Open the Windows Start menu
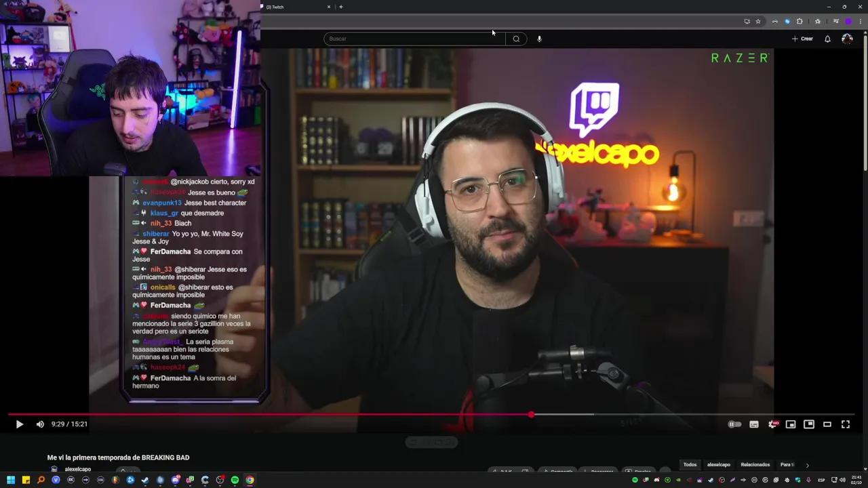 [x=11, y=480]
